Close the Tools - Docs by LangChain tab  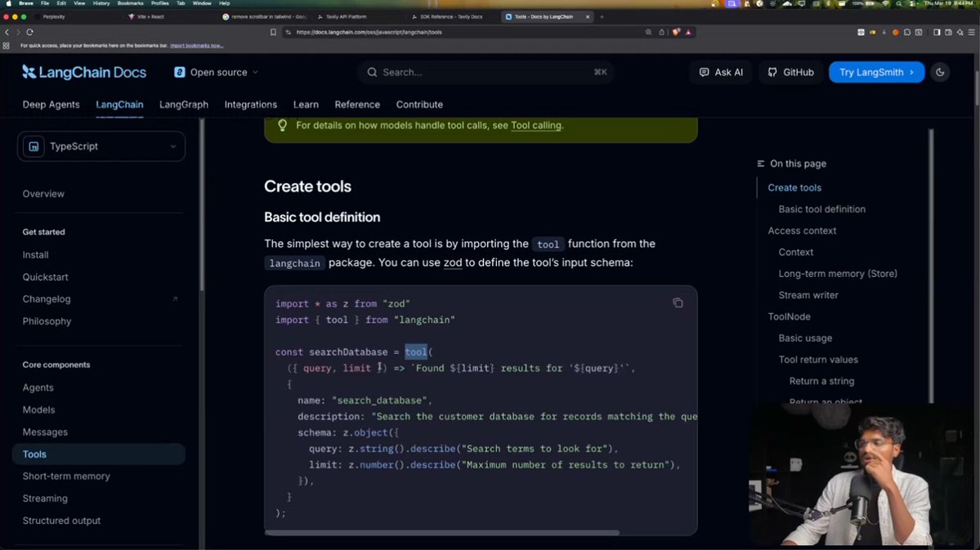click(588, 17)
